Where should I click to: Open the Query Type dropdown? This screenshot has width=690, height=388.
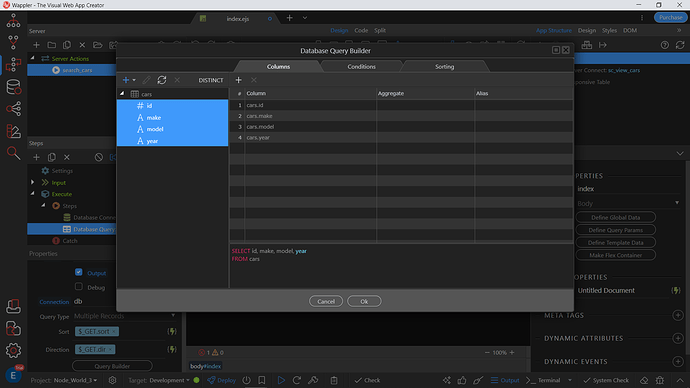click(x=125, y=316)
